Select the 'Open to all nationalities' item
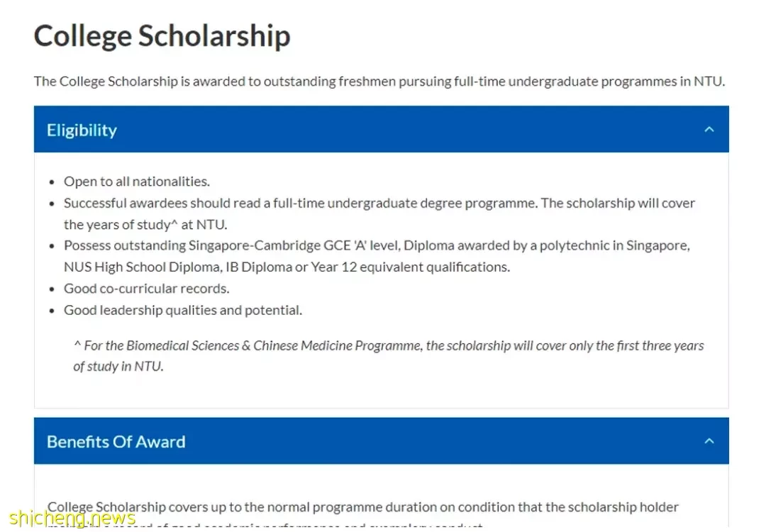The image size is (766, 532). point(137,182)
